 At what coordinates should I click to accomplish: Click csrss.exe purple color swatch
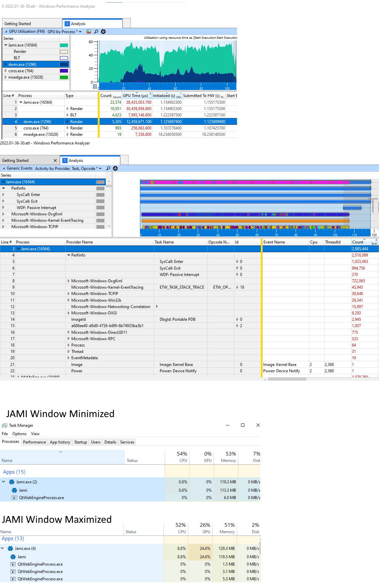[x=64, y=71]
